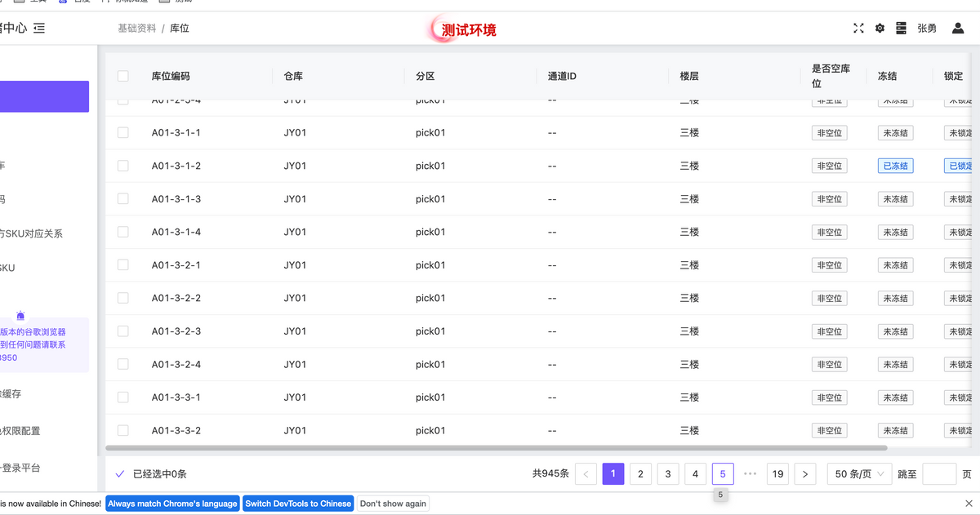The width and height of the screenshot is (980, 515).
Task: Click the 未冻结 tag in row A01-3-1-1
Action: pyautogui.click(x=895, y=133)
